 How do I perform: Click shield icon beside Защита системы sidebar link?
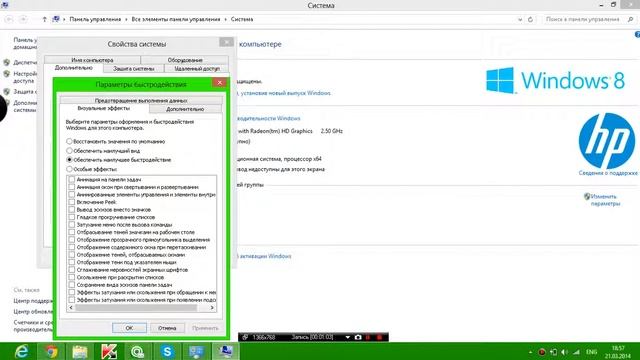point(7,92)
